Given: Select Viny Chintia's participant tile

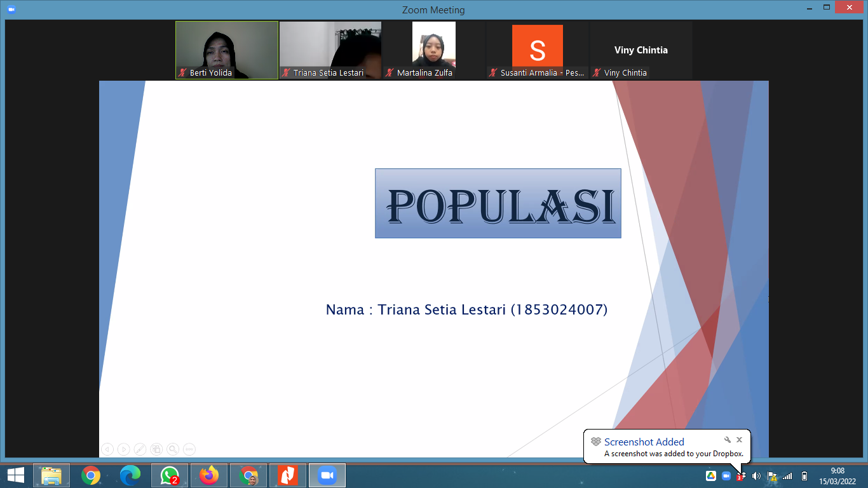Looking at the screenshot, I should 641,50.
